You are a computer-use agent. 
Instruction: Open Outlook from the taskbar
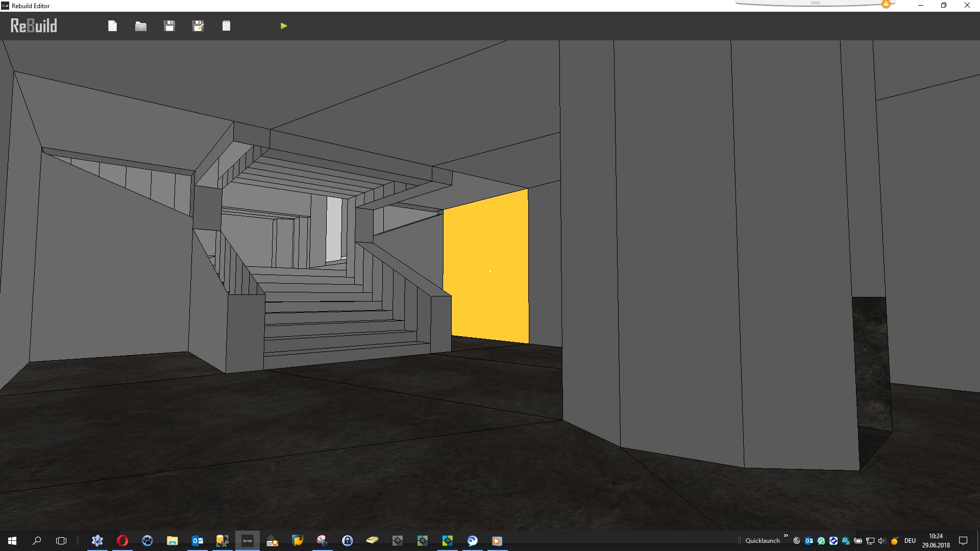(x=197, y=541)
